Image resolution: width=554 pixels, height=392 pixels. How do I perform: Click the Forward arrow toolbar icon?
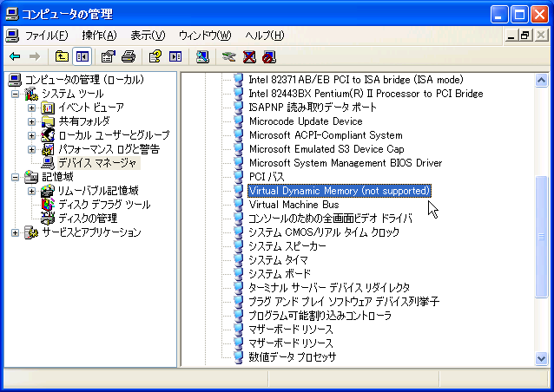[35, 56]
